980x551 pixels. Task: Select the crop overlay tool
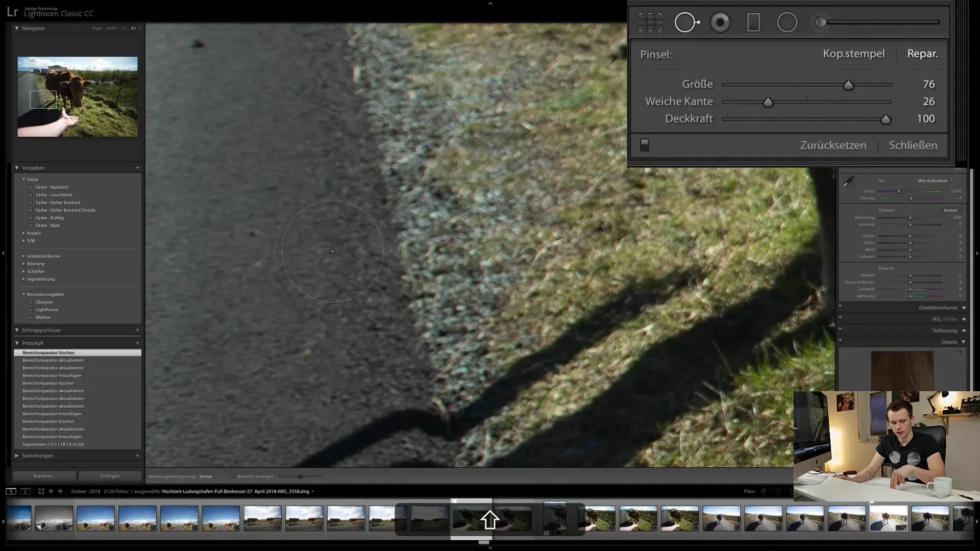pos(650,22)
